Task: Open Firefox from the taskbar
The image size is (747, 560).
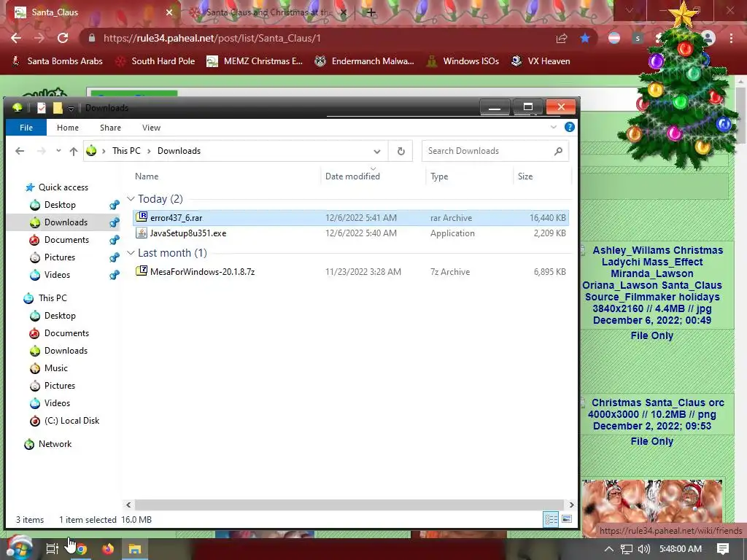Action: (x=108, y=548)
